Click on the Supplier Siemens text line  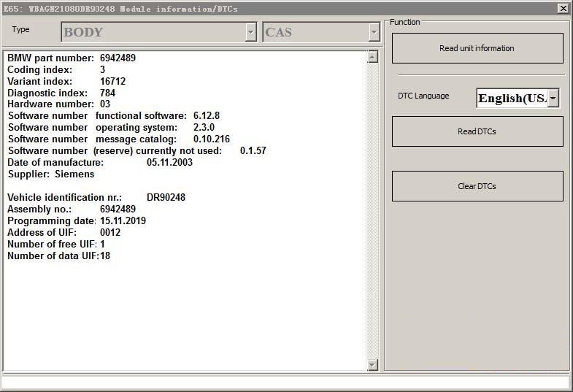pyautogui.click(x=51, y=174)
